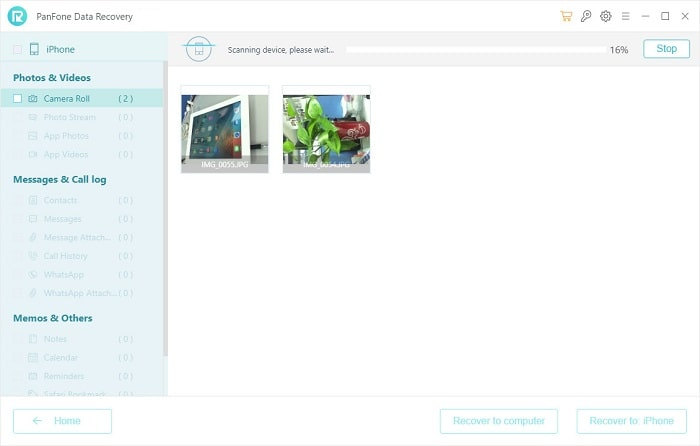Go back with the Home button

[62, 421]
